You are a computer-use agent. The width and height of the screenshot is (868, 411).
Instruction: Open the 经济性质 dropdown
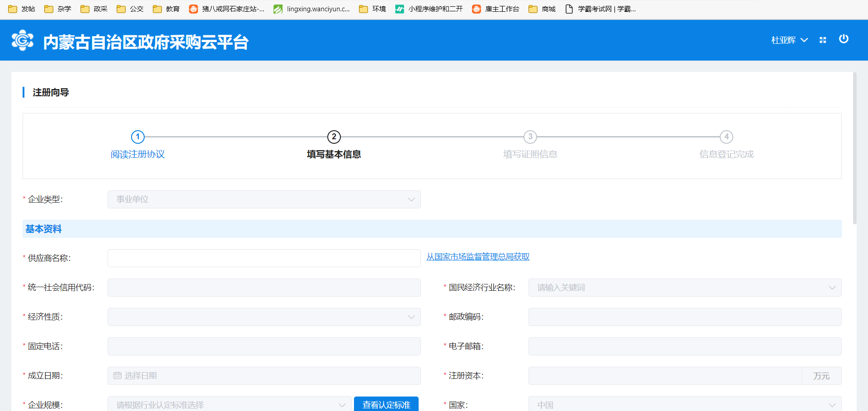tap(264, 317)
